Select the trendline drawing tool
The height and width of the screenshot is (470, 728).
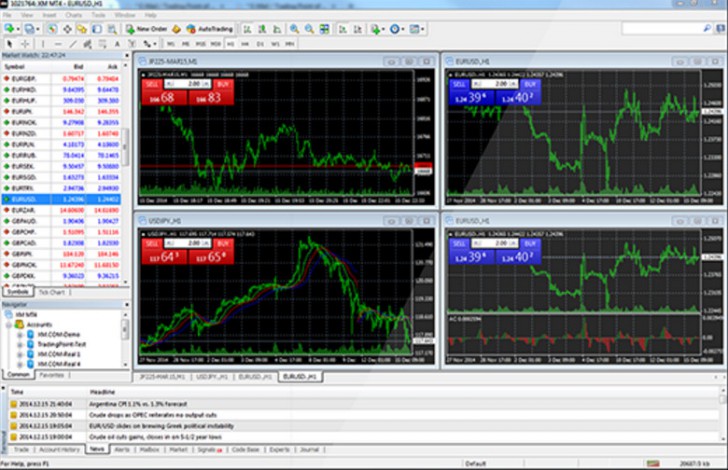click(x=73, y=44)
